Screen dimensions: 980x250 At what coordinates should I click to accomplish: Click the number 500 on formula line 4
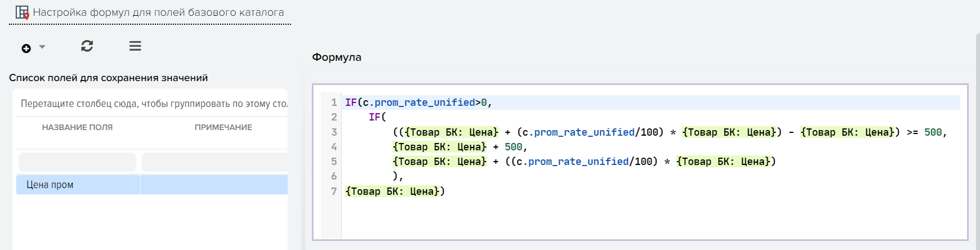pyautogui.click(x=513, y=147)
